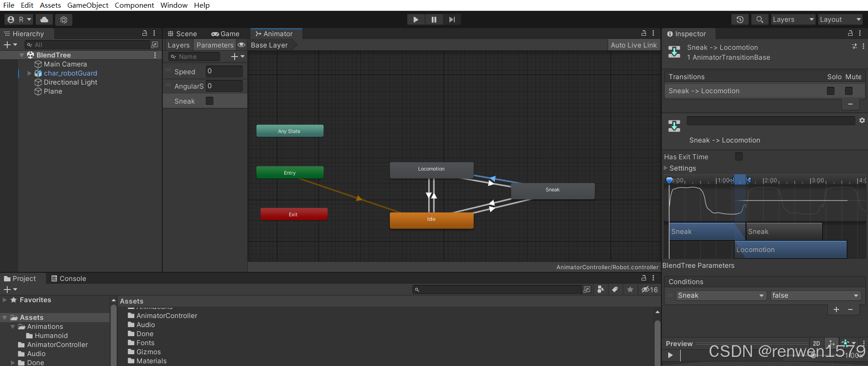Select the Any State node
The width and height of the screenshot is (868, 366).
(290, 131)
